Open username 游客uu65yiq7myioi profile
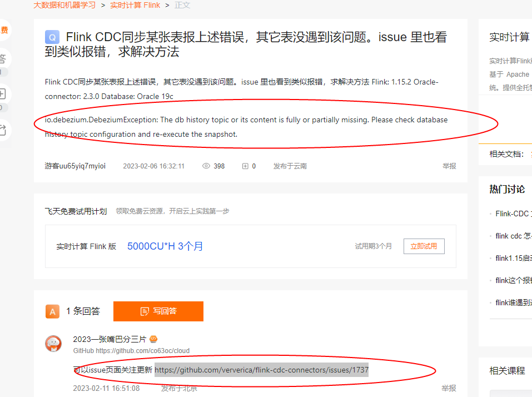The width and height of the screenshot is (532, 397). (x=75, y=166)
